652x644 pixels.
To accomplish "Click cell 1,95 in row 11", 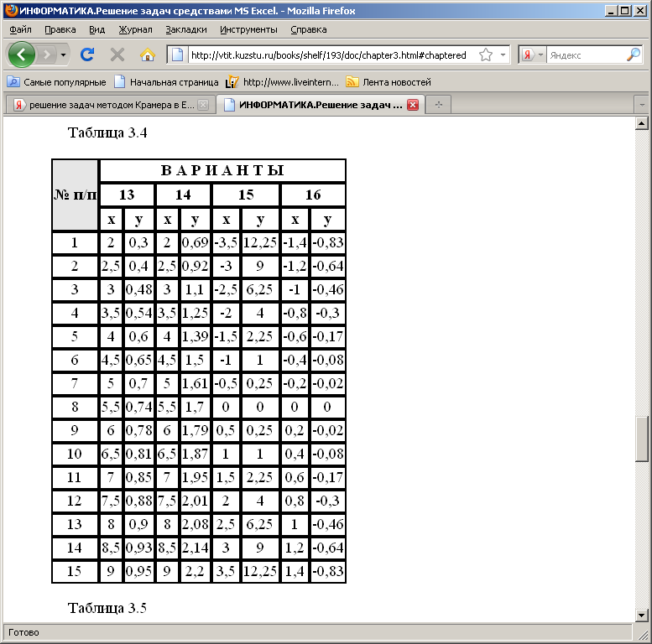I will coord(195,477).
